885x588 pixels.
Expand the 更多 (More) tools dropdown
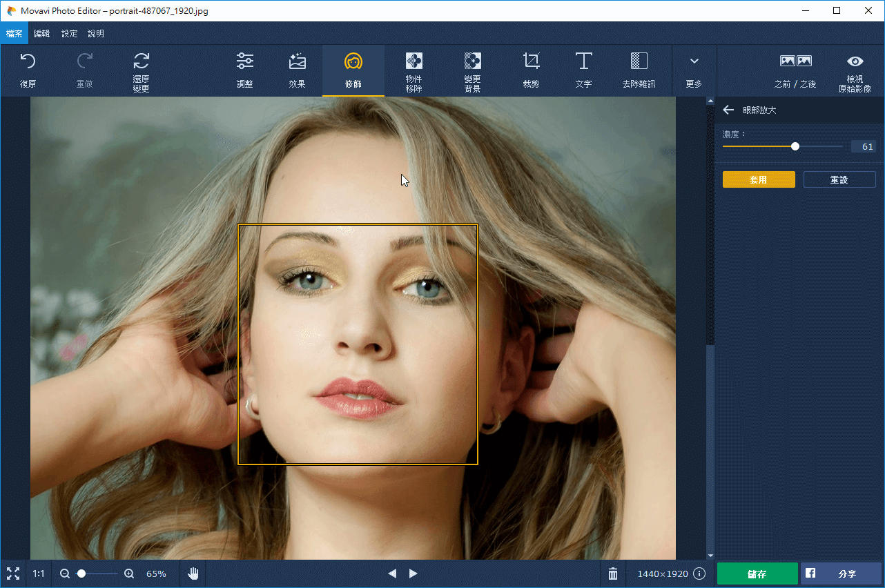(x=694, y=70)
